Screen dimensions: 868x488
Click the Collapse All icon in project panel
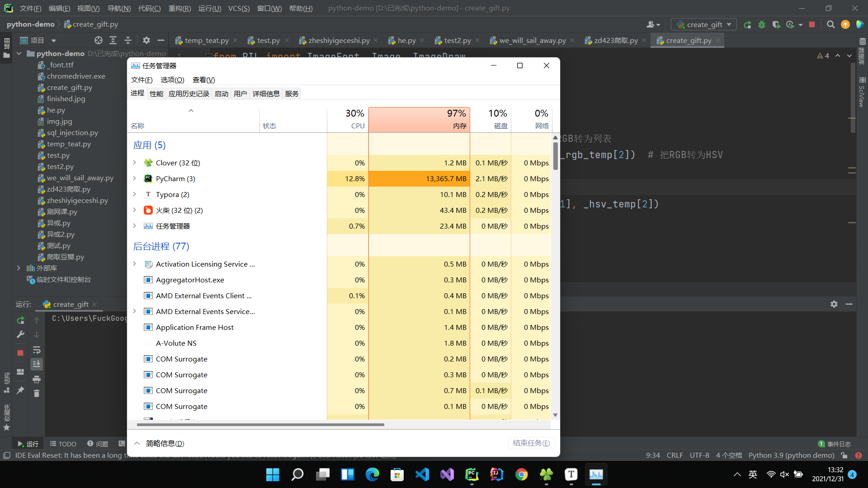coord(128,40)
